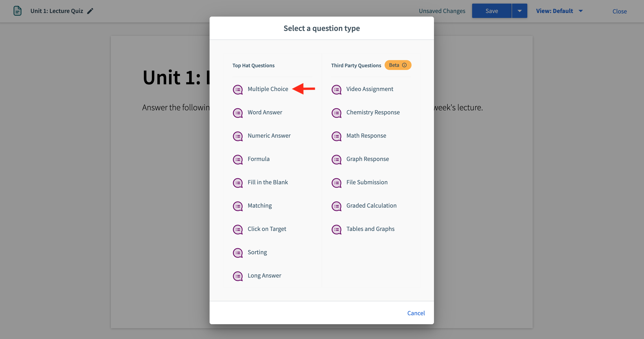Image resolution: width=644 pixels, height=339 pixels.
Task: Pick the File Submission question icon
Action: [x=337, y=183]
